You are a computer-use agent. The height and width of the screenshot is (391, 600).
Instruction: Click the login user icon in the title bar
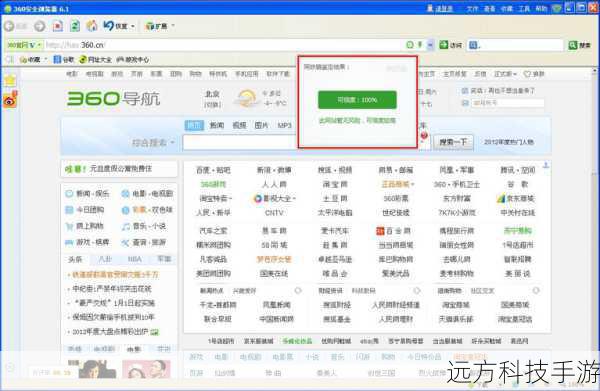point(430,8)
